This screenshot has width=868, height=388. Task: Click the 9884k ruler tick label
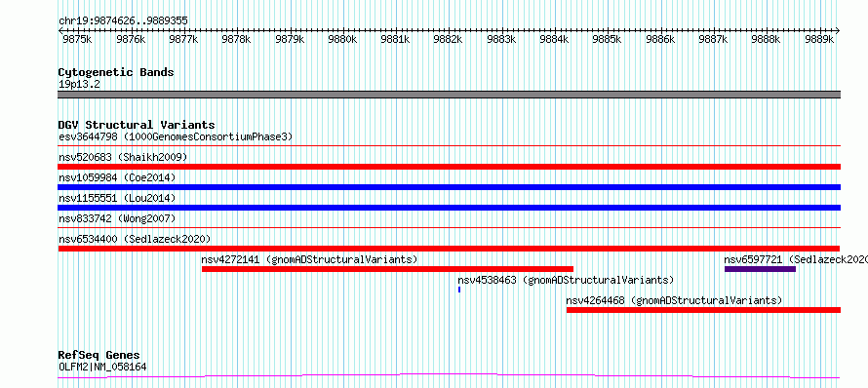point(554,39)
